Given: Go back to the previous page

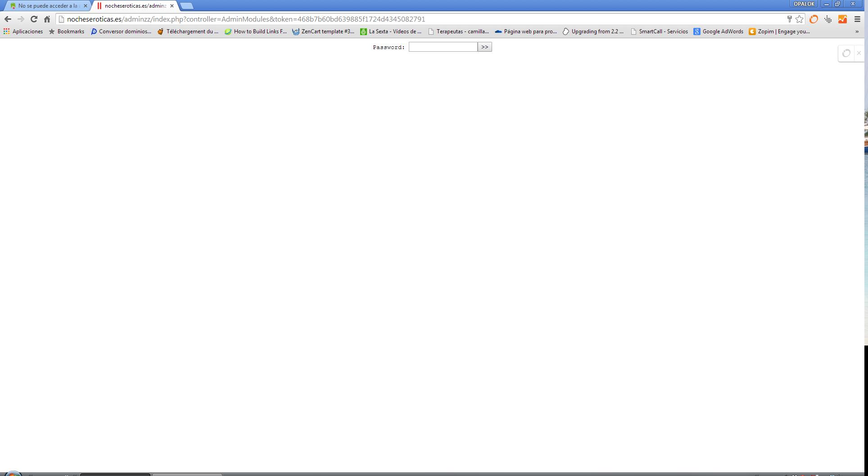Looking at the screenshot, I should (x=8, y=19).
